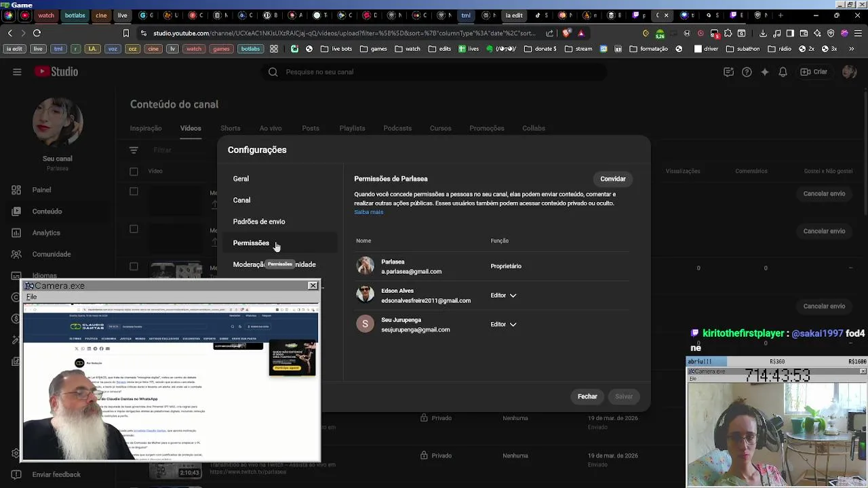
Task: Close the left Camera.exe window
Action: [x=313, y=285]
